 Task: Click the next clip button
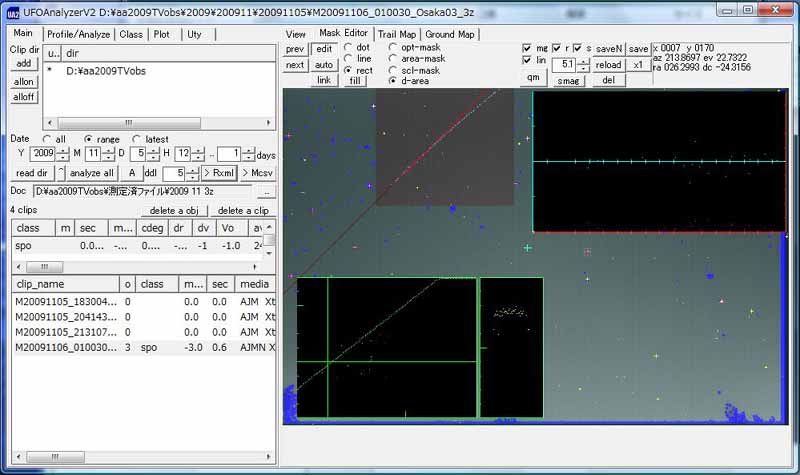[x=295, y=65]
